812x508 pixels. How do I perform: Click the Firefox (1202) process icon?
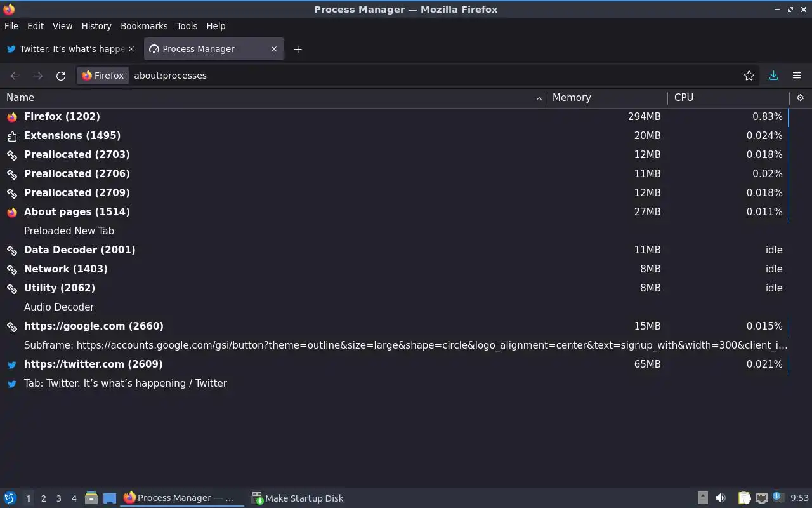[x=12, y=117]
